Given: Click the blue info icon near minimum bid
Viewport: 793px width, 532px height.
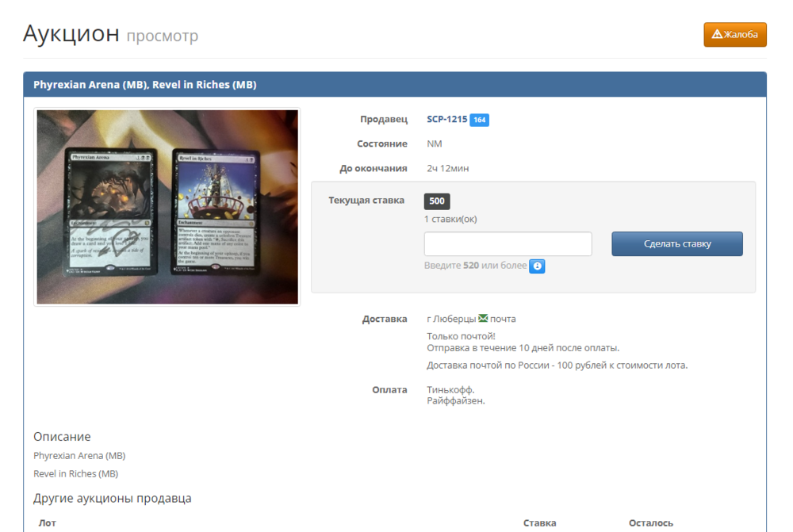Looking at the screenshot, I should [x=537, y=266].
